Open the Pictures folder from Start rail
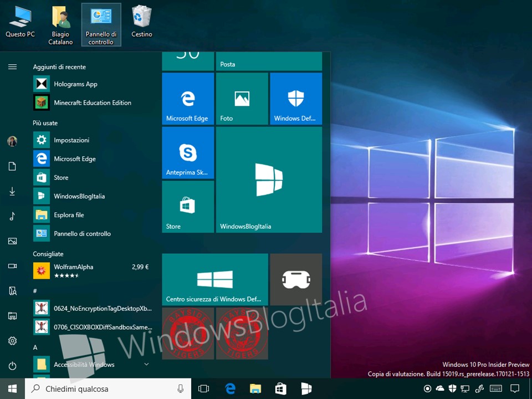The width and height of the screenshot is (532, 399). (13, 241)
